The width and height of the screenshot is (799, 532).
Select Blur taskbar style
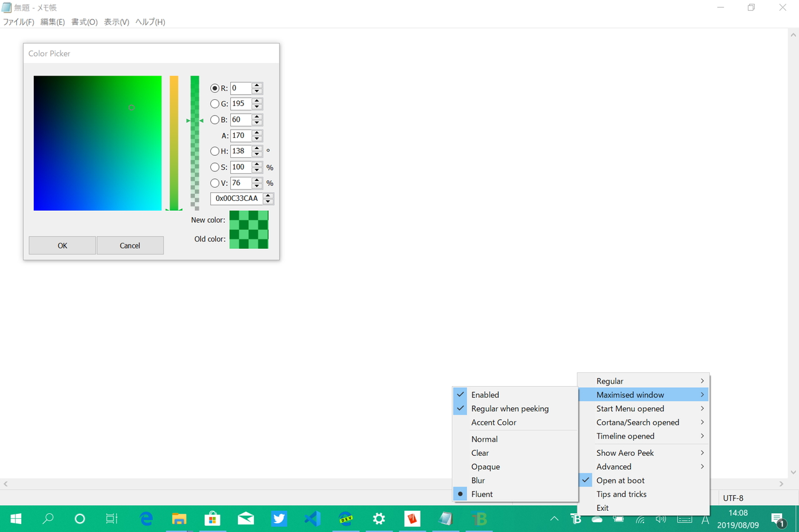tap(515, 480)
